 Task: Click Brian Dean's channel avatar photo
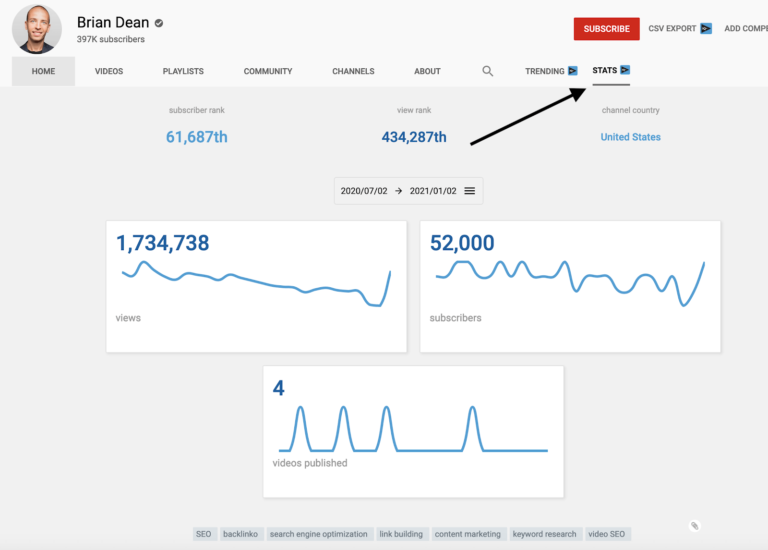[x=37, y=29]
